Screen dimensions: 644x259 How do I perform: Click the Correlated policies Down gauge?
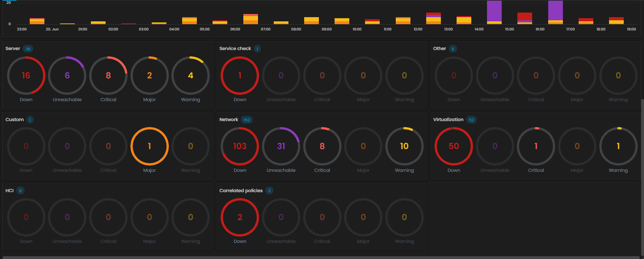pos(240,217)
